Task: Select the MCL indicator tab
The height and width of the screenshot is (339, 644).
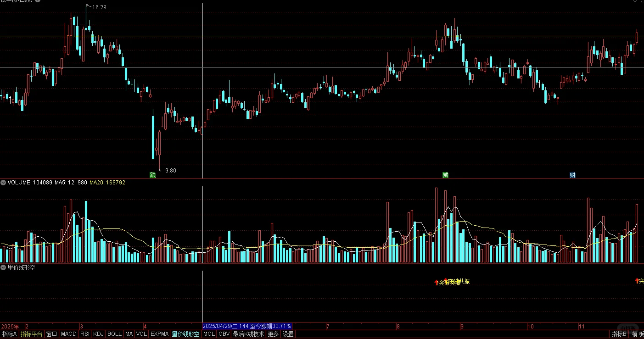Action: pos(209,334)
